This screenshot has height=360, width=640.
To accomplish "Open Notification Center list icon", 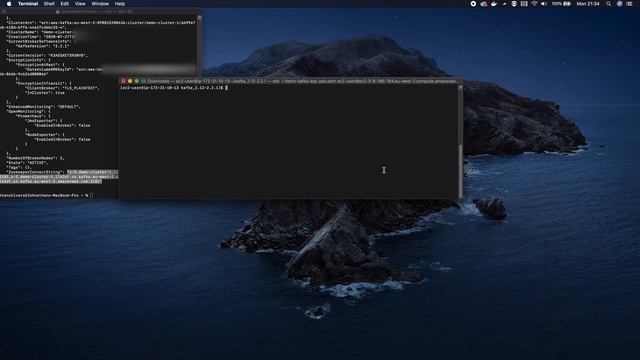I will click(x=629, y=4).
